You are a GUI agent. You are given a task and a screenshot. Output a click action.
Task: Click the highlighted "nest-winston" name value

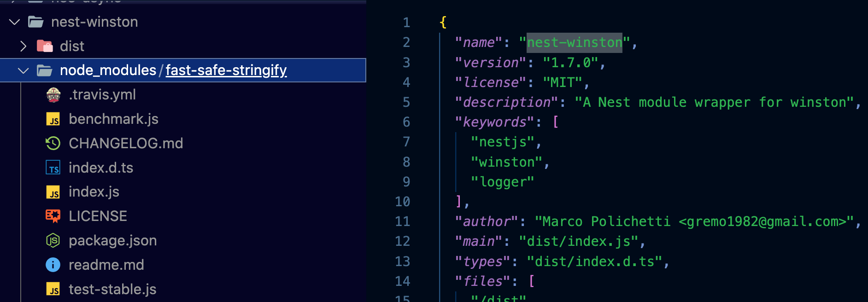click(575, 43)
